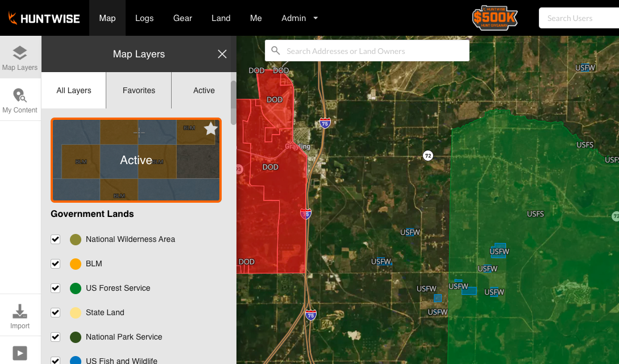Image resolution: width=619 pixels, height=364 pixels.
Task: Uncheck the US Fish and Wildlife checkbox
Action: (x=55, y=360)
